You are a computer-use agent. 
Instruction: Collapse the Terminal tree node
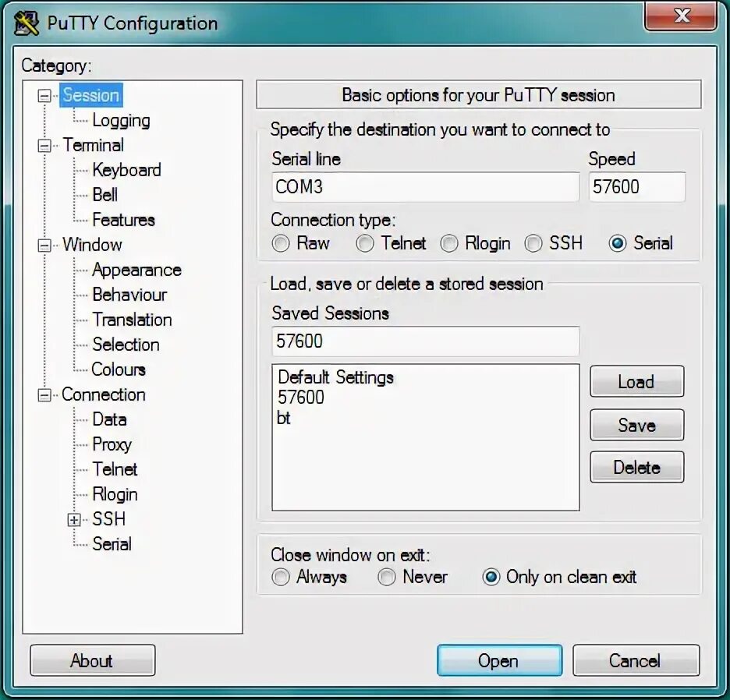coord(44,146)
